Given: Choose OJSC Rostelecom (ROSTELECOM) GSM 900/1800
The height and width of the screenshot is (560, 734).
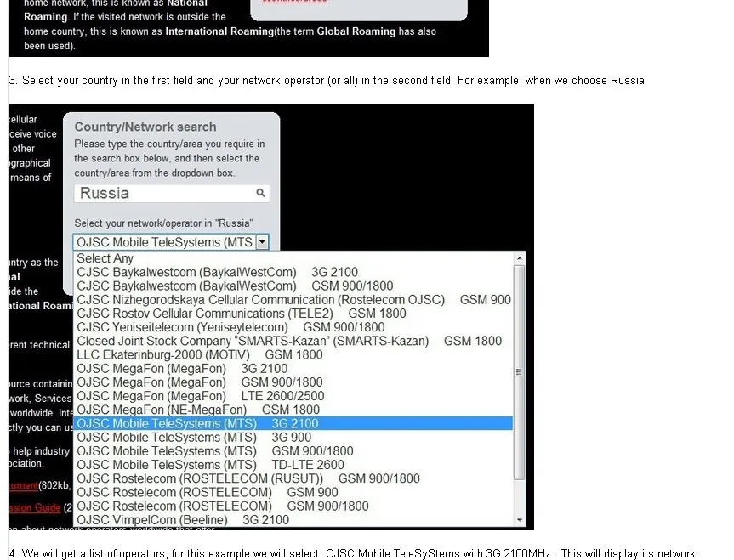Looking at the screenshot, I should point(293,506).
